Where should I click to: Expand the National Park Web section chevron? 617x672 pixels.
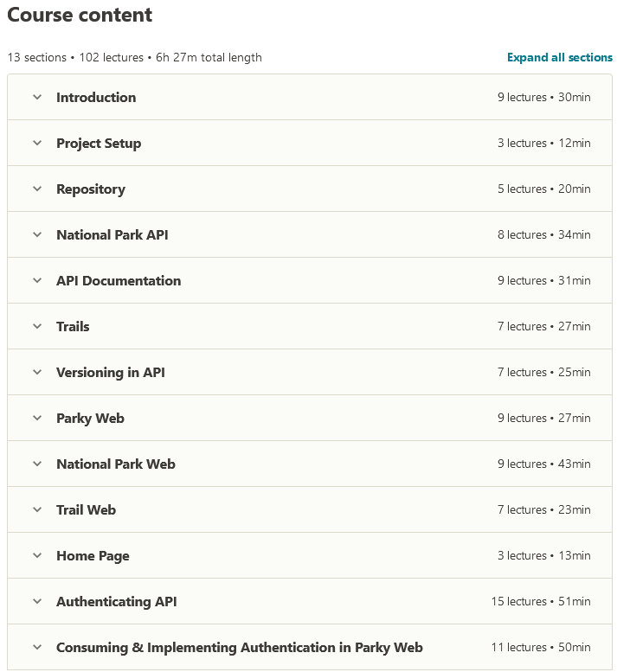37,464
